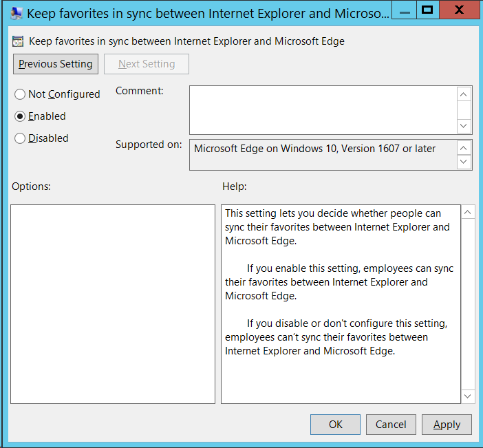The height and width of the screenshot is (448, 483).
Task: Choose the Disabled radio option
Action: pyautogui.click(x=20, y=138)
